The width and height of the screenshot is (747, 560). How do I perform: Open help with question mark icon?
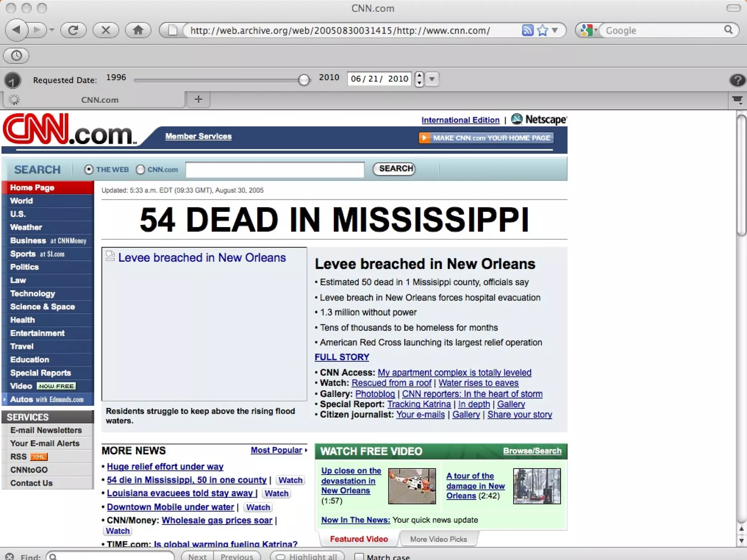tap(737, 80)
